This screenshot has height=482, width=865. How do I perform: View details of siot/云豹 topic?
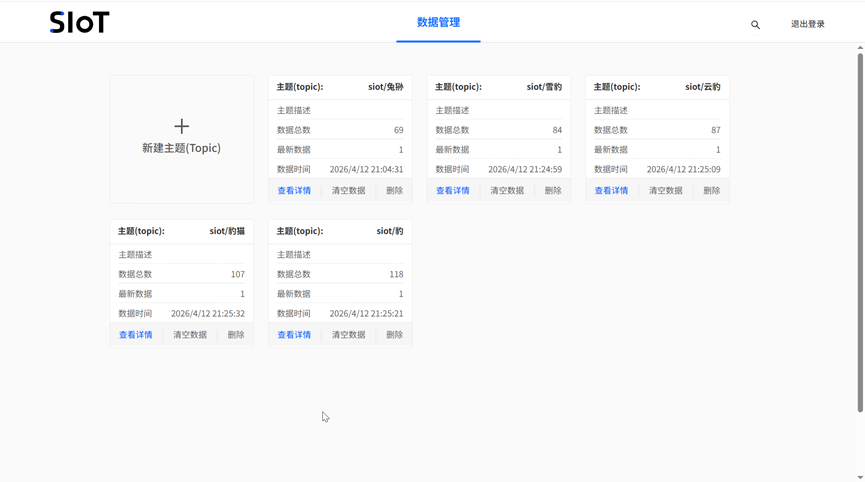pyautogui.click(x=611, y=190)
